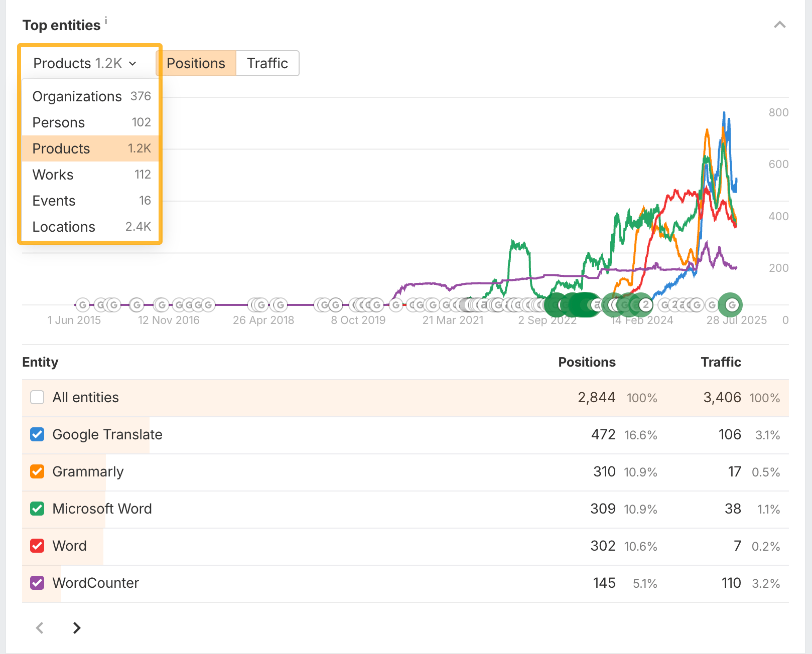
Task: Click the info icon beside Top entities
Action: pyautogui.click(x=106, y=20)
